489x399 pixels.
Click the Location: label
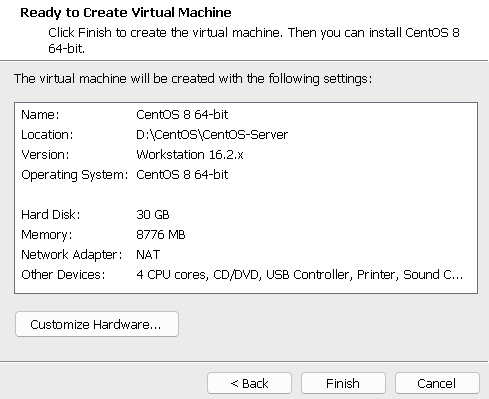47,135
